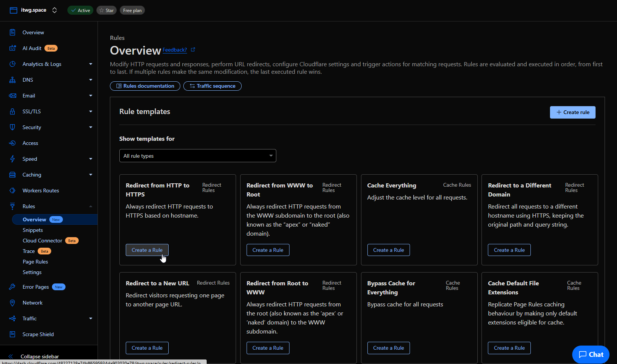
Task: Click the collapse sidebar double-chevron icon
Action: click(11, 356)
